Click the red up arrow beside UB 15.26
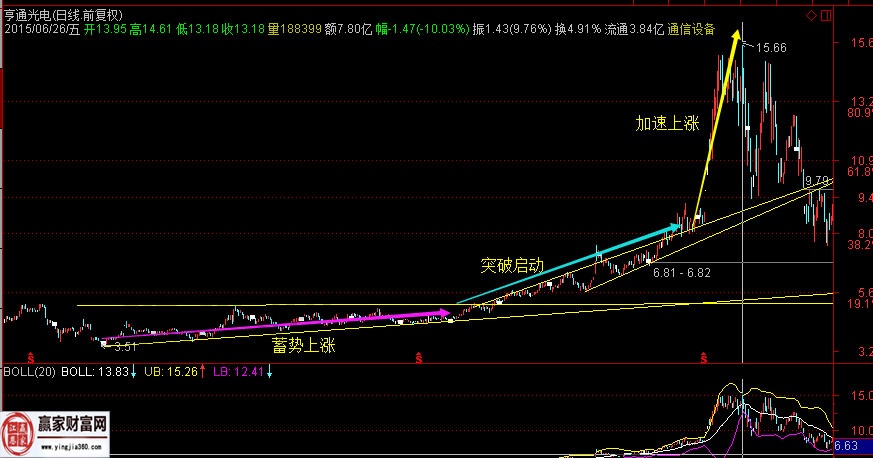Viewport: 873px width, 458px height. tap(203, 372)
